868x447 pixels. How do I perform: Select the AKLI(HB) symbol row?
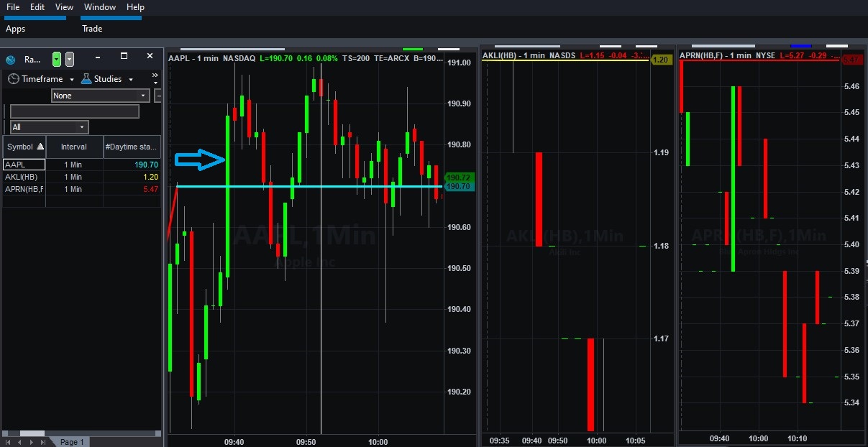(x=24, y=177)
